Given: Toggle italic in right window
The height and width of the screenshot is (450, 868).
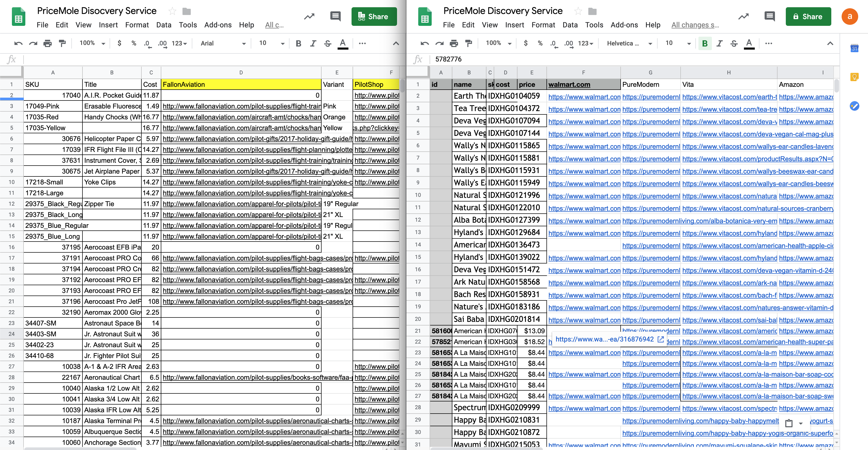Looking at the screenshot, I should click(x=719, y=43).
